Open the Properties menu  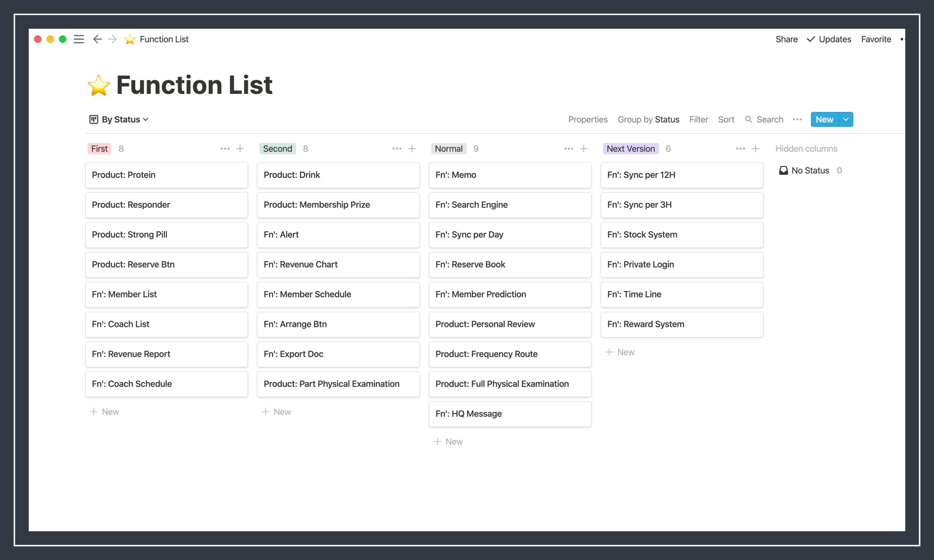click(x=588, y=120)
